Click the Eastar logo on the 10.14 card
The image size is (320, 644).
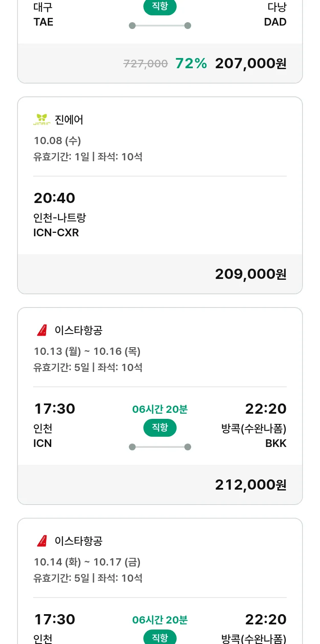[x=42, y=541]
